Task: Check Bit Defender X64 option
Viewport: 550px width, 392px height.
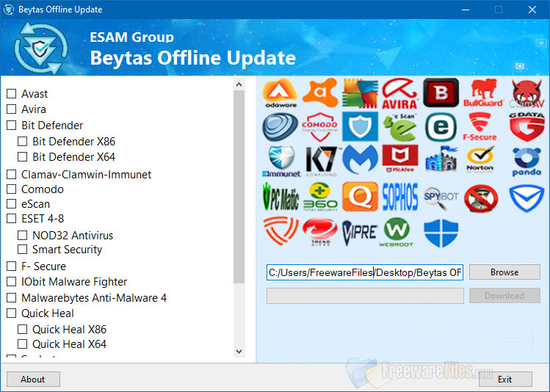Action: (x=23, y=157)
